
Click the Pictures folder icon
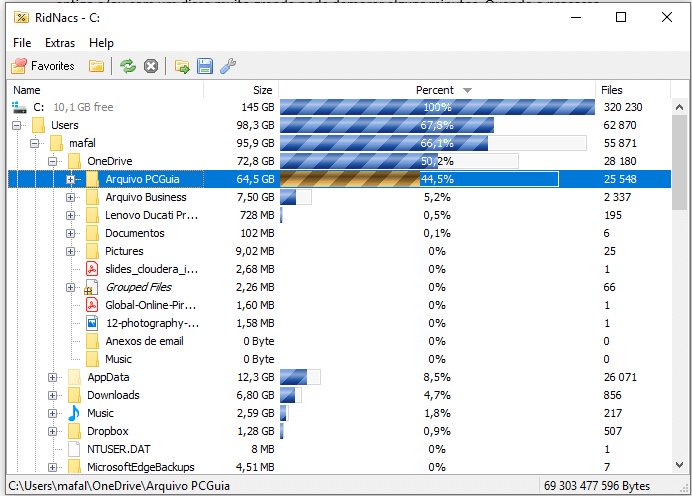point(92,251)
